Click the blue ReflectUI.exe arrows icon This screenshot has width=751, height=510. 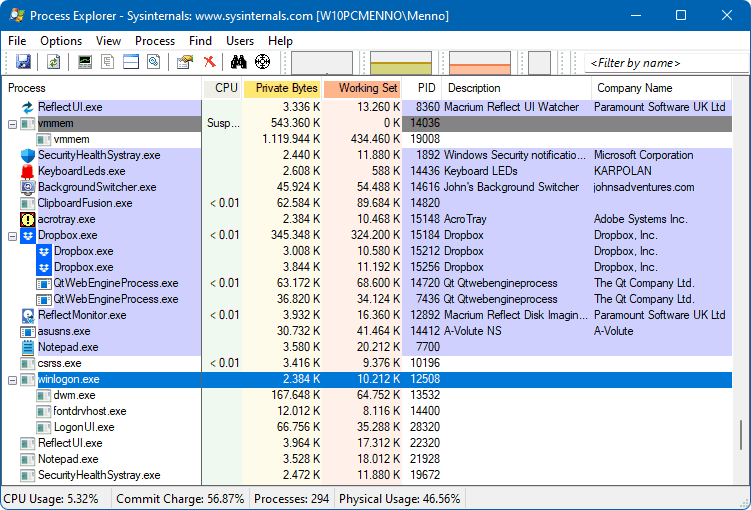pos(28,107)
